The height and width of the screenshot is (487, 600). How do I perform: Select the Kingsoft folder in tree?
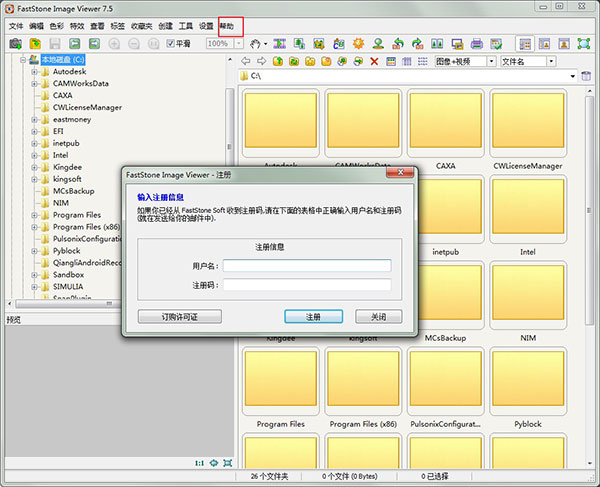69,179
